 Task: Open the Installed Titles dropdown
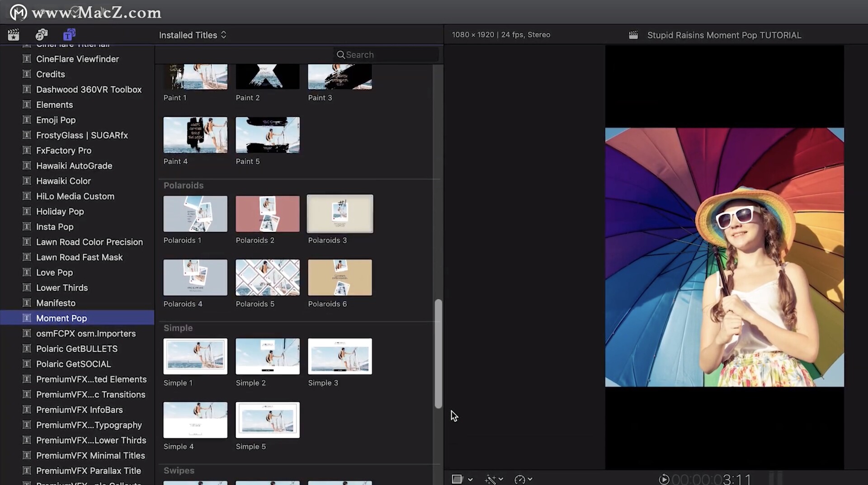click(193, 35)
